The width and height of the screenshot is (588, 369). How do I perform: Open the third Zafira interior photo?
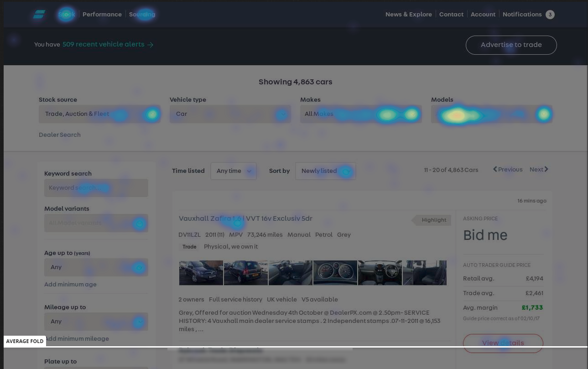point(291,273)
